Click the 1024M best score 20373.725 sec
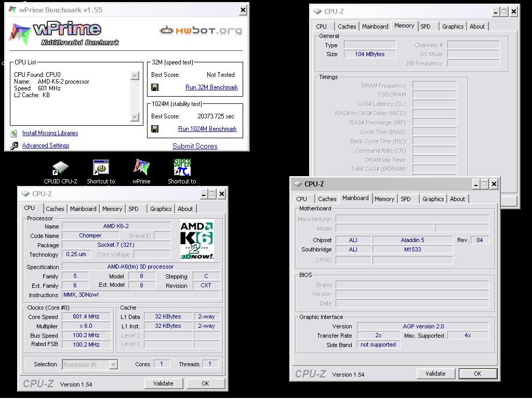 point(216,116)
